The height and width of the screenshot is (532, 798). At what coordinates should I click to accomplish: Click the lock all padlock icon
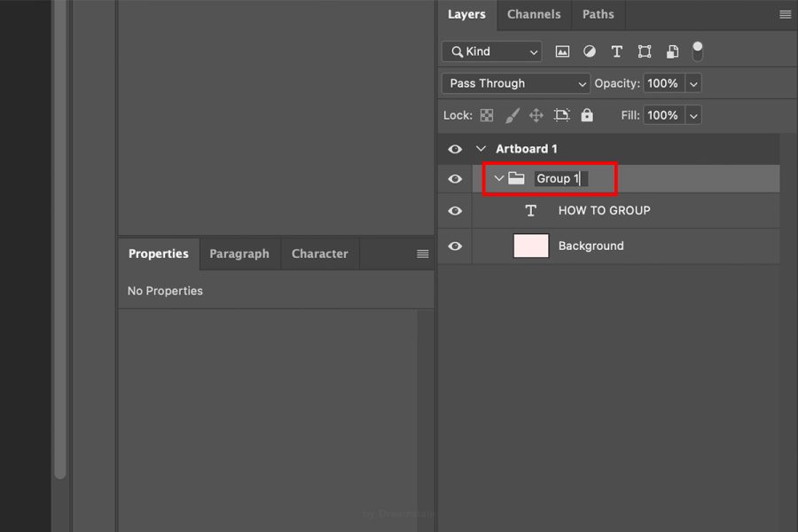(x=587, y=115)
